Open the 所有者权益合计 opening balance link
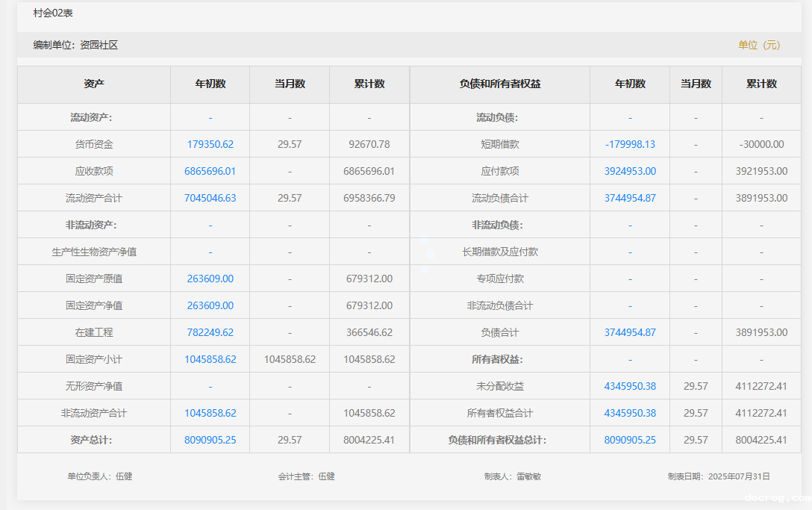The width and height of the screenshot is (812, 510). coord(630,413)
